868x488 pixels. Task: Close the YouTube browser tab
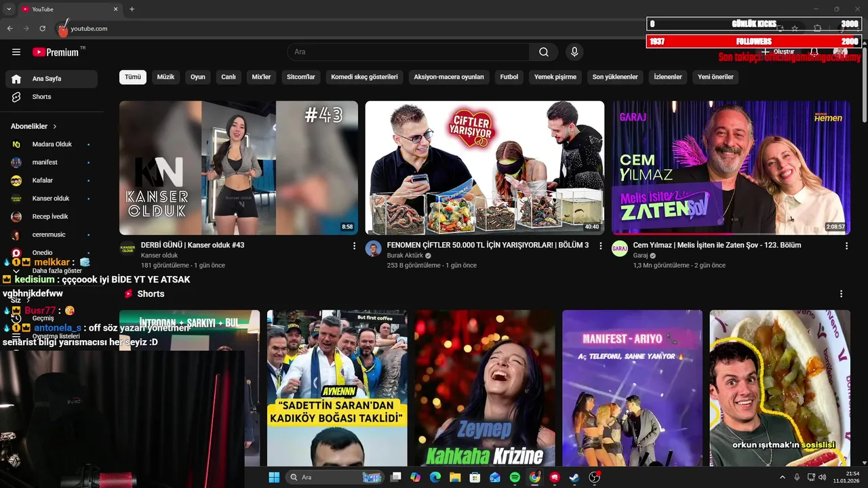(115, 9)
